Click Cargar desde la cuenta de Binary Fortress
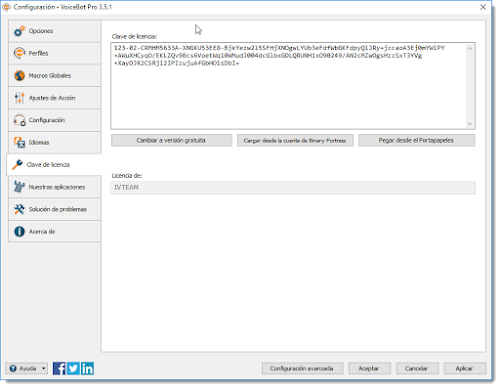This screenshot has width=500, height=388. tap(295, 140)
